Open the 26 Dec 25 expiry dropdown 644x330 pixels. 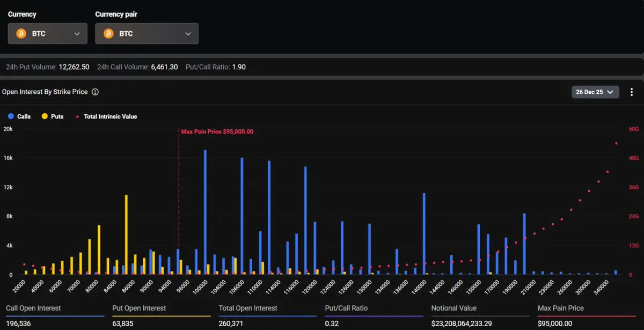595,92
